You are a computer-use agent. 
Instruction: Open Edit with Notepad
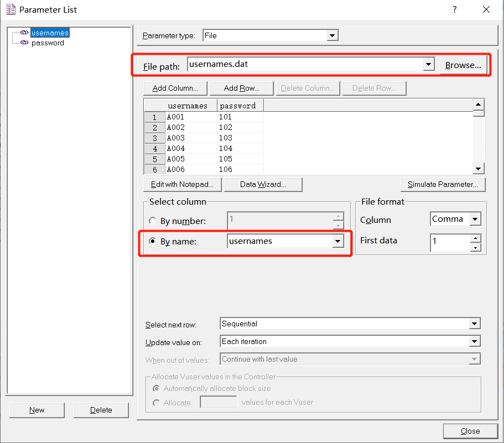pos(182,184)
